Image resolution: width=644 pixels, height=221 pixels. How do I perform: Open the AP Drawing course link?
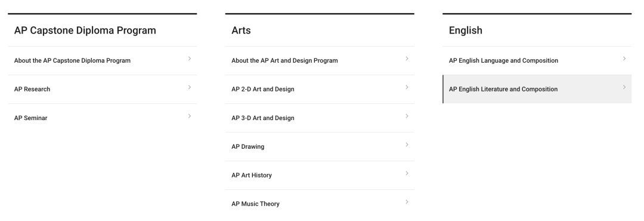[247, 146]
